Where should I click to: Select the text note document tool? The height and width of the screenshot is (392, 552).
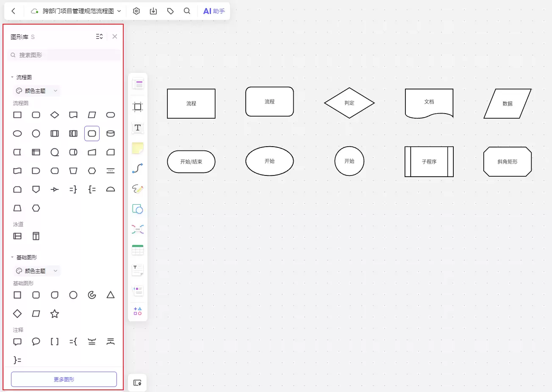138,270
